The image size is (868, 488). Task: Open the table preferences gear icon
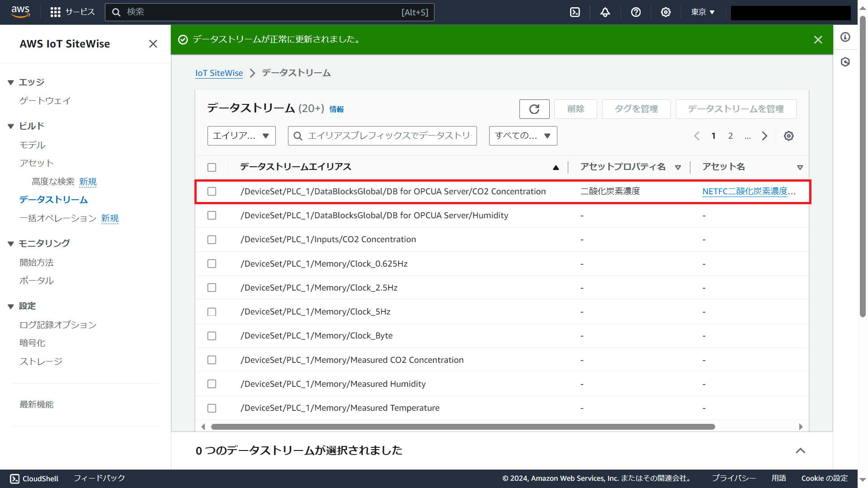click(x=788, y=136)
